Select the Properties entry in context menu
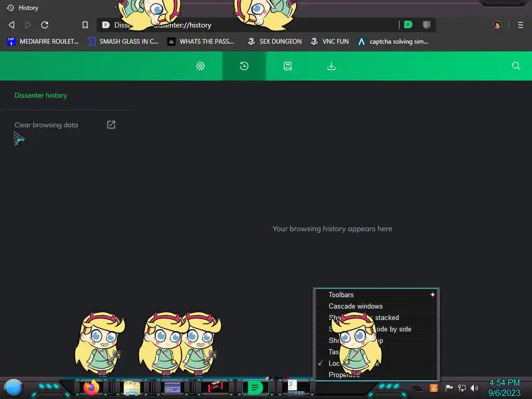The width and height of the screenshot is (532, 399). 376,375
